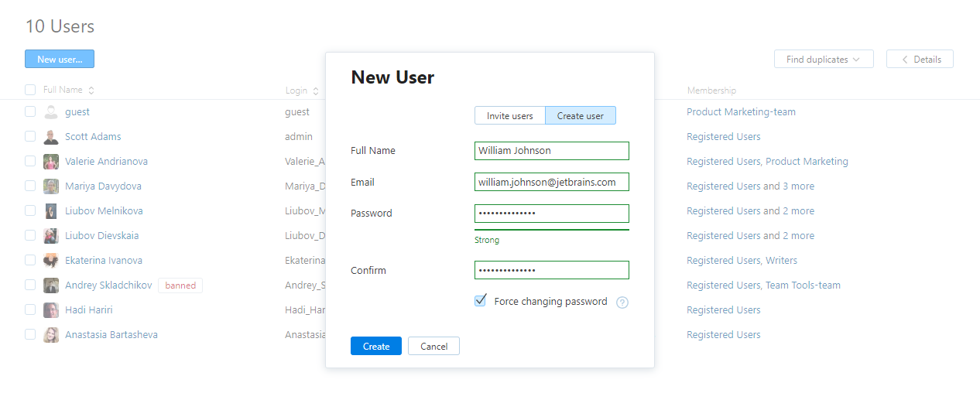Tick the select-all users checkbox

[30, 90]
